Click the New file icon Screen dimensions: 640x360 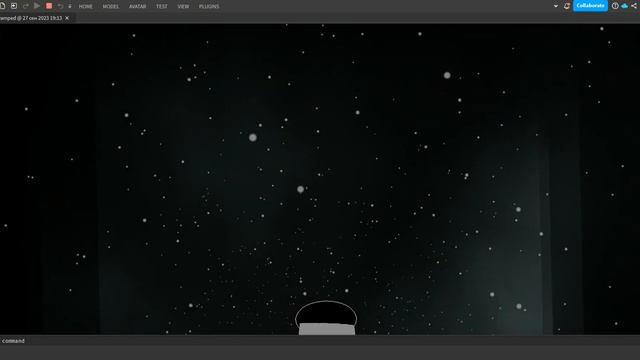[2, 6]
